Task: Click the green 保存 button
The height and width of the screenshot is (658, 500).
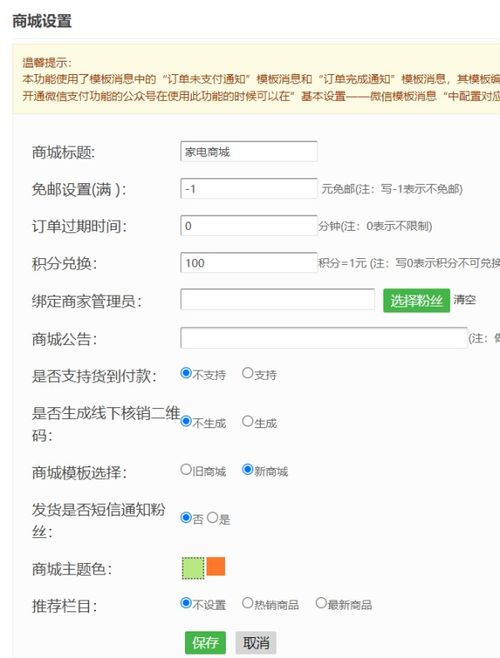Action: [205, 642]
